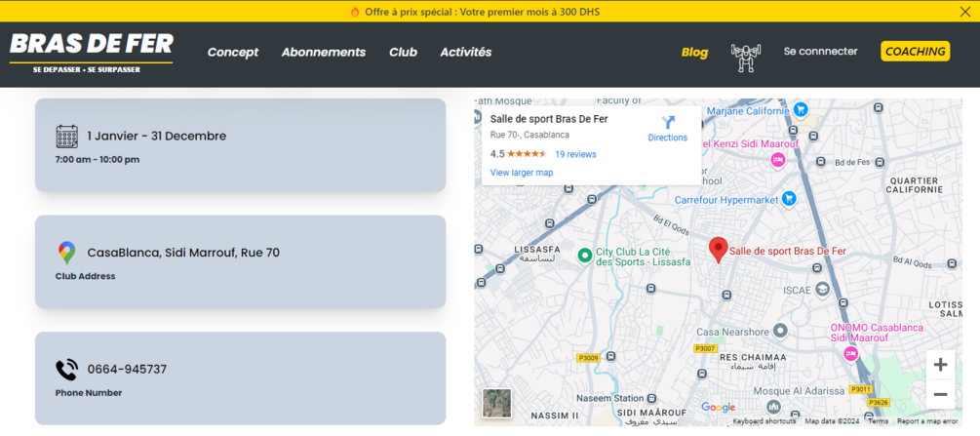
Task: Zoom out on the map
Action: [940, 394]
